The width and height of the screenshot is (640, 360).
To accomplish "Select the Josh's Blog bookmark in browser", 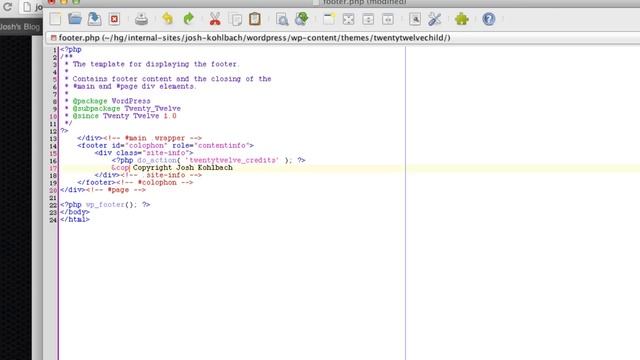I will (x=20, y=27).
